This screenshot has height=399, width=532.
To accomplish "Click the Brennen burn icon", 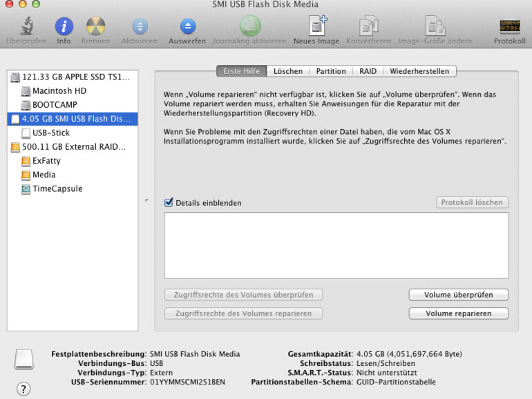I will tap(95, 26).
